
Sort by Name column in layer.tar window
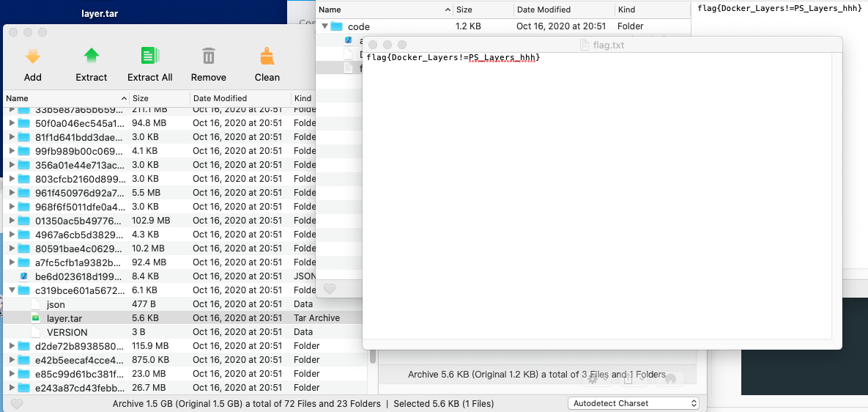67,98
